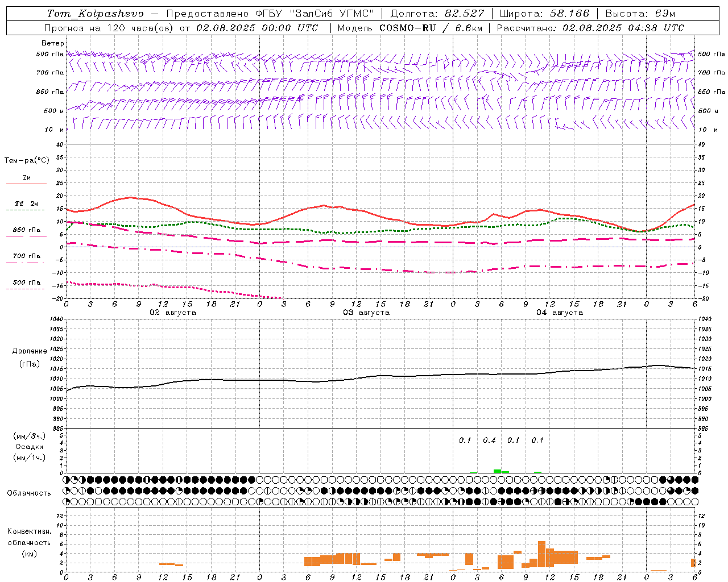Select the "Td 2м" dew point legend entry

coord(26,203)
